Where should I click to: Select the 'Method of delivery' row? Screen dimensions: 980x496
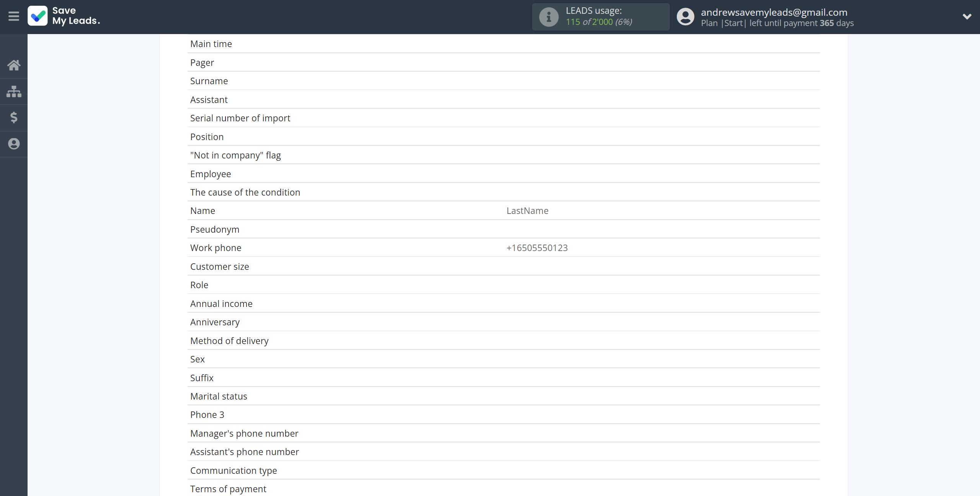(x=503, y=341)
